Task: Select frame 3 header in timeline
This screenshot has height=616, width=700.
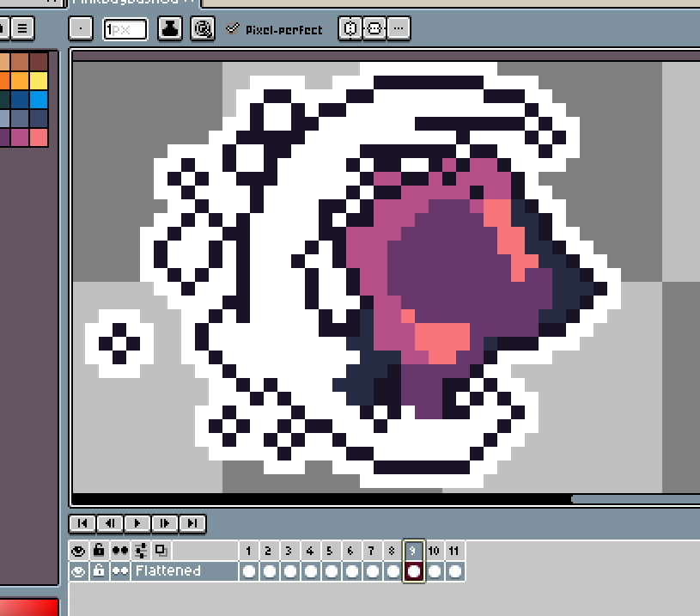Action: tap(289, 551)
